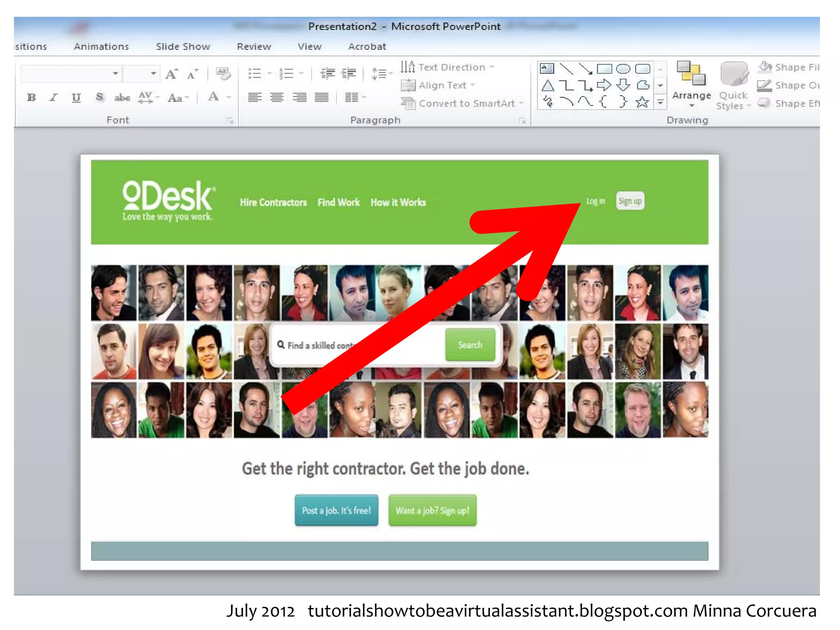
Task: Insert a text box shape
Action: pos(547,68)
